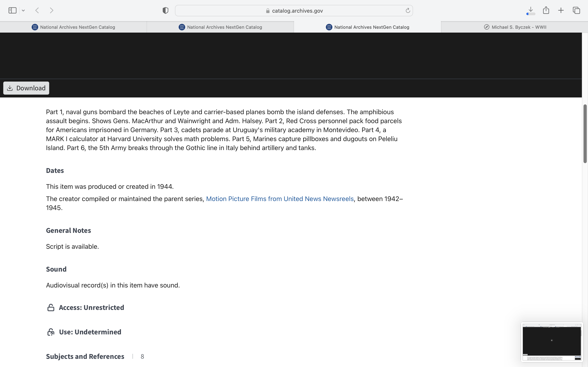Go back to the previous page
The width and height of the screenshot is (588, 367).
point(37,10)
